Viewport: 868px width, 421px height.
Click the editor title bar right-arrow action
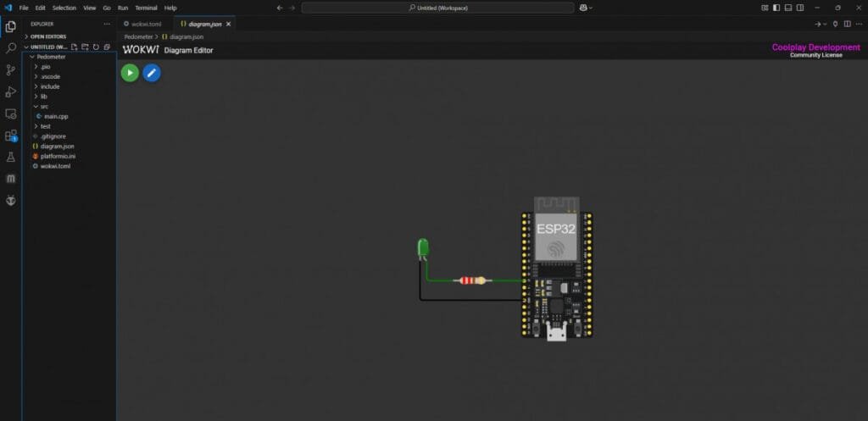(x=817, y=24)
